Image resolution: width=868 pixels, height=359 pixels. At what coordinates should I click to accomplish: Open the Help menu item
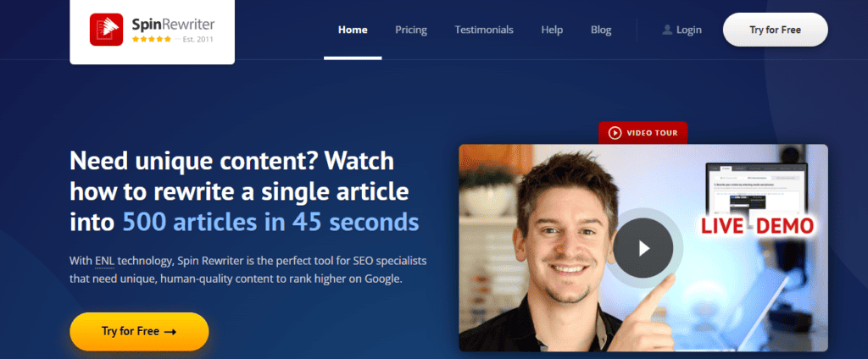(x=552, y=30)
